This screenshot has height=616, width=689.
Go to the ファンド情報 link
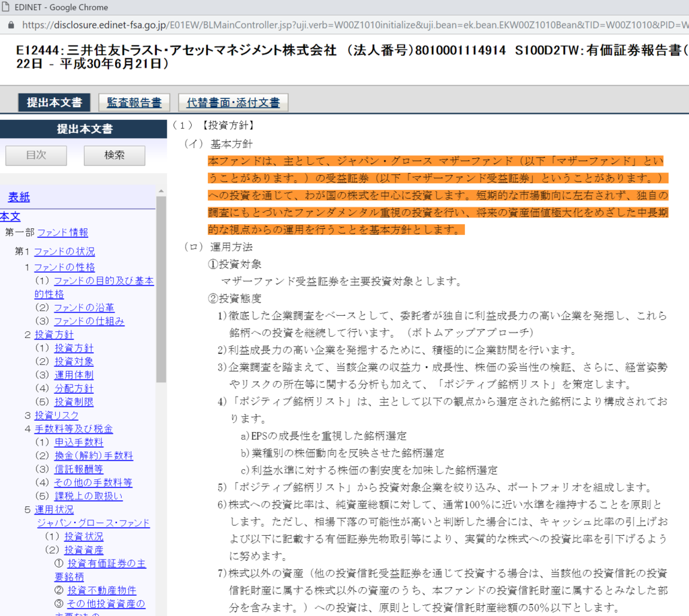tap(63, 232)
